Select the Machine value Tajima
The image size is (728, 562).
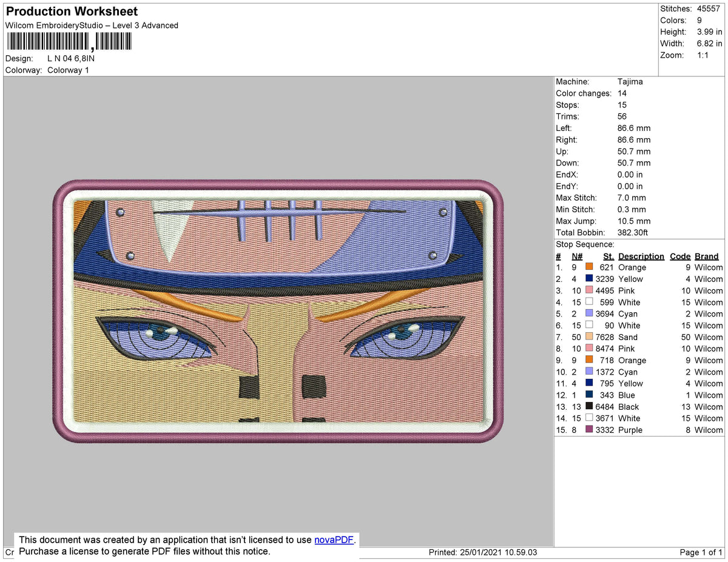(630, 82)
